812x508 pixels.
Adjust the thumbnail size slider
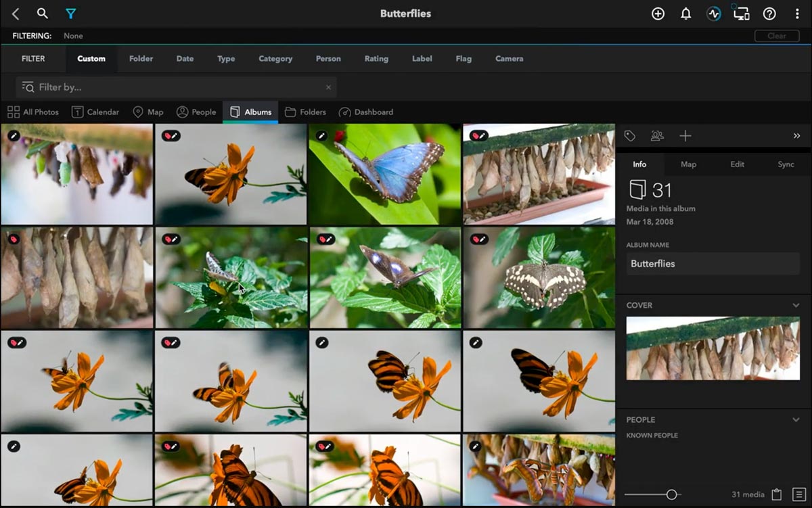(671, 494)
